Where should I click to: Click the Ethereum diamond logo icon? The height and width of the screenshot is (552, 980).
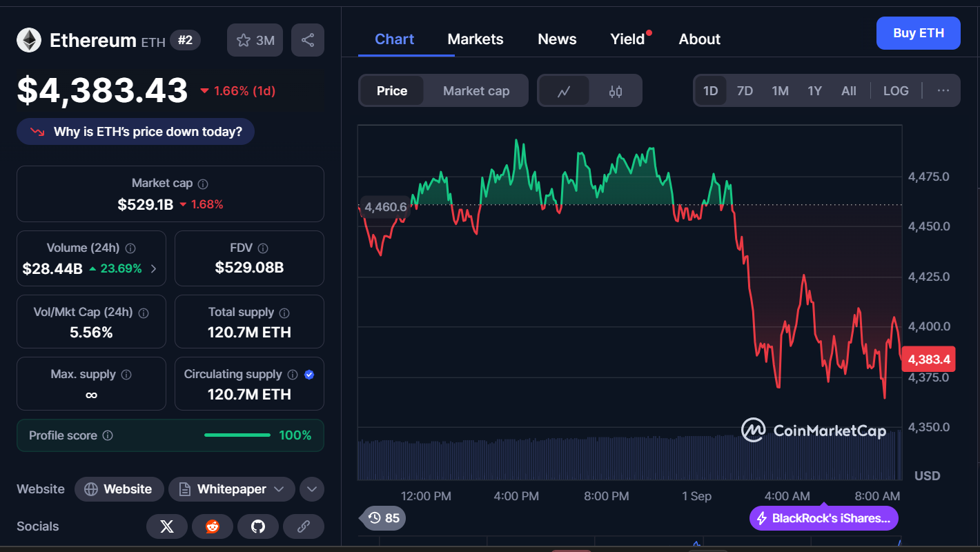coord(29,40)
